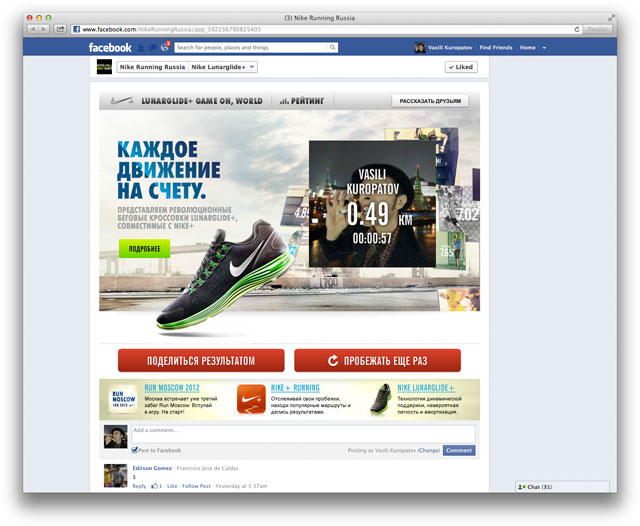640x526 pixels.
Task: Focus the Add a comment field
Action: [303, 434]
